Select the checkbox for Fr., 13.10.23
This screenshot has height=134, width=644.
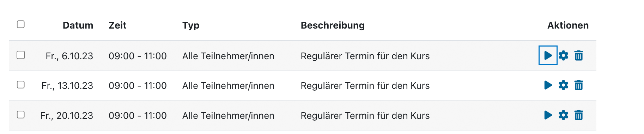tap(21, 85)
